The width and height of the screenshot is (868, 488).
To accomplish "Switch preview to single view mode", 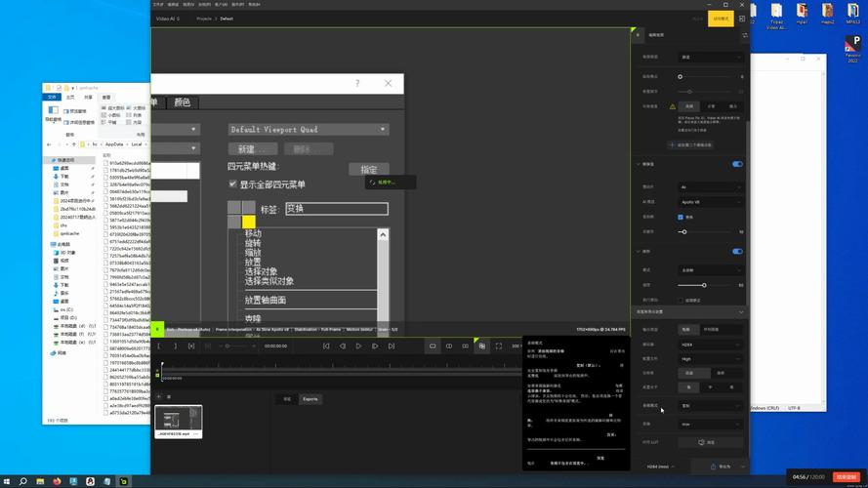I will 433,346.
